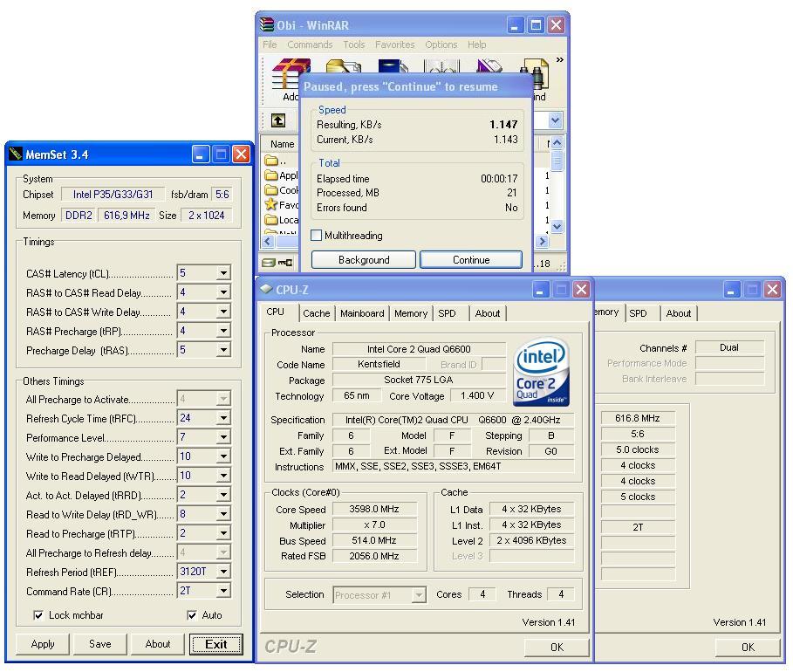Click the Save button in MemSet
793x672 pixels.
point(100,644)
